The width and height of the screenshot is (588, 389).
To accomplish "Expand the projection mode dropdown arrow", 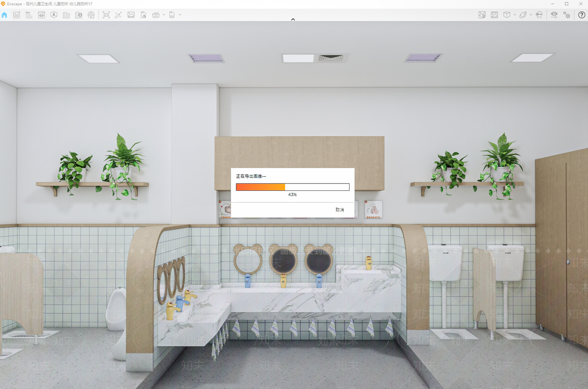I will (515, 15).
